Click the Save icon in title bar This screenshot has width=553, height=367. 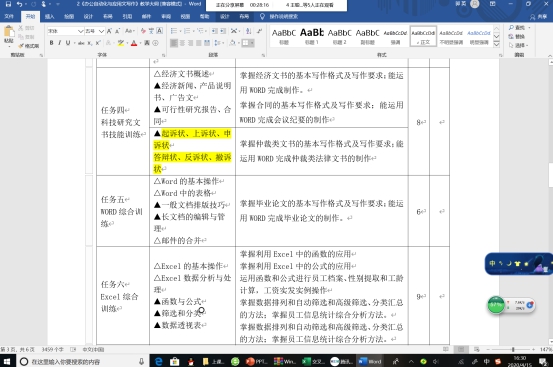(8, 4)
